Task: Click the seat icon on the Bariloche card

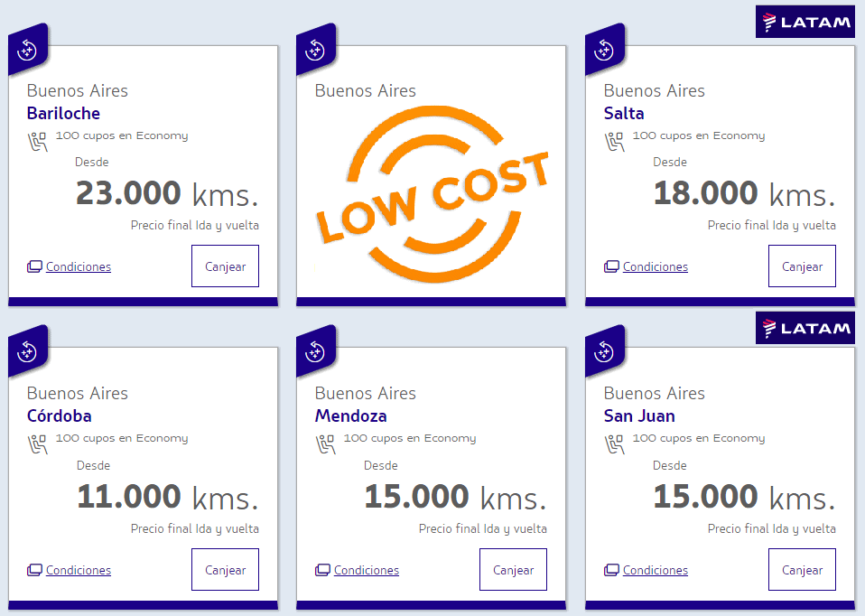Action: (x=38, y=141)
